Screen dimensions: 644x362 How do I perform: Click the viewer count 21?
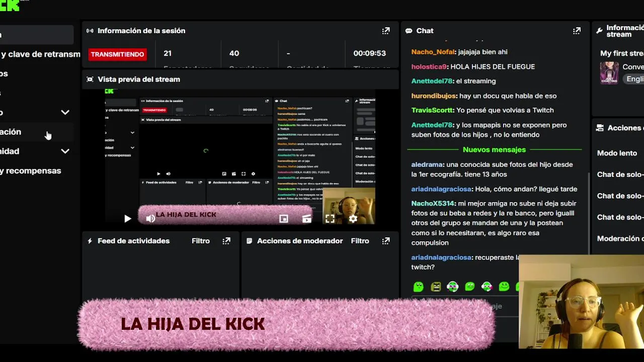point(168,53)
